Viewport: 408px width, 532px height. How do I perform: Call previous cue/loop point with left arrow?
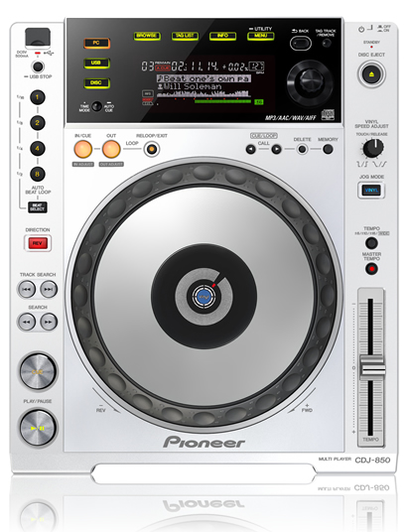251,149
